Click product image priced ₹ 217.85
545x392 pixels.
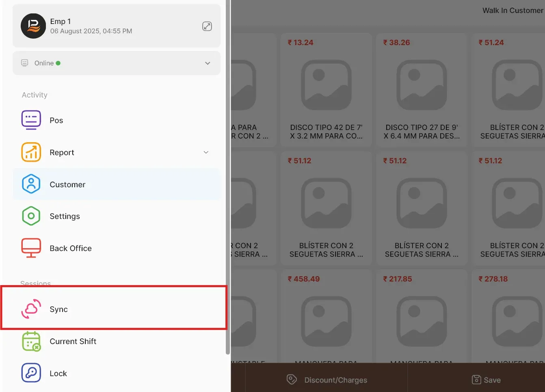click(422, 321)
